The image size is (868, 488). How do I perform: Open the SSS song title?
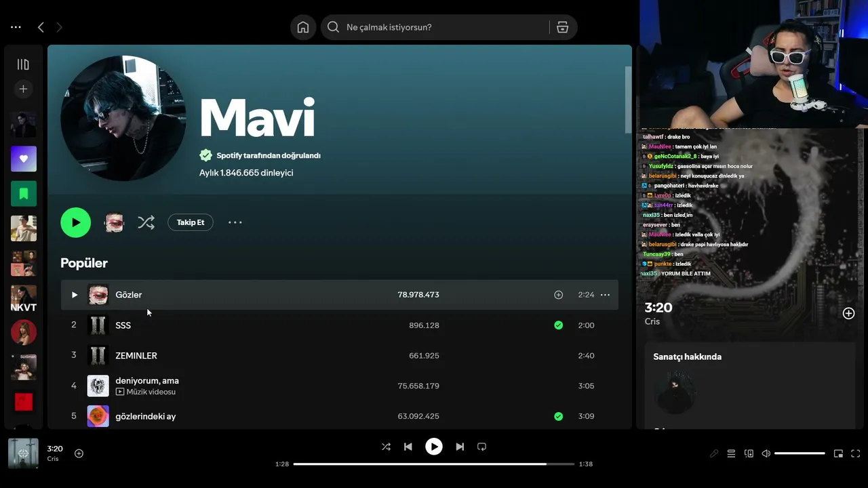(123, 325)
